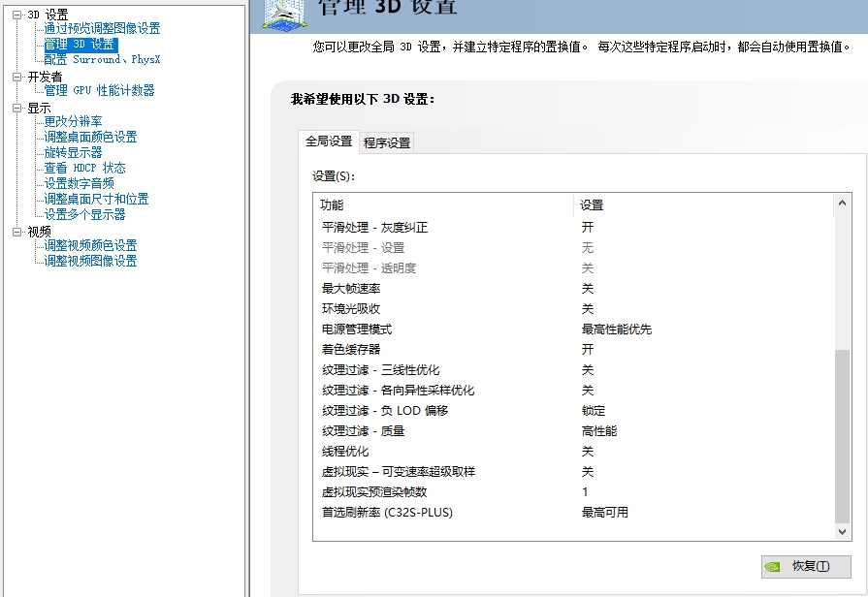The height and width of the screenshot is (597, 868).
Task: Open 调整桌面颜色设置 page
Action: 91,137
